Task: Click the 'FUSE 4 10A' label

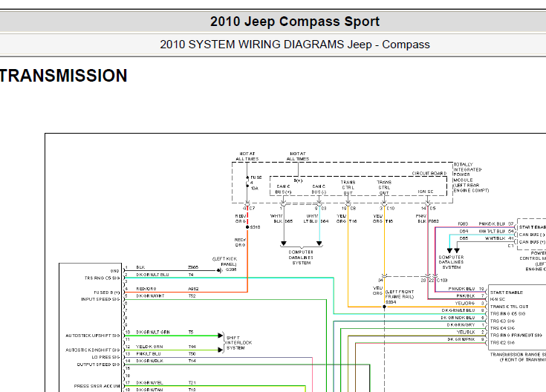Action: (256, 183)
